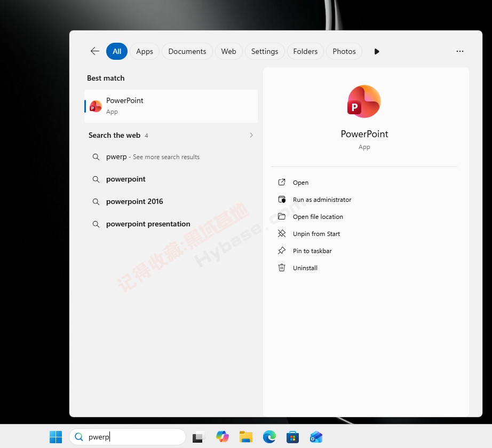Click the 'Search the web' heading
This screenshot has height=448, width=492.
click(x=114, y=135)
